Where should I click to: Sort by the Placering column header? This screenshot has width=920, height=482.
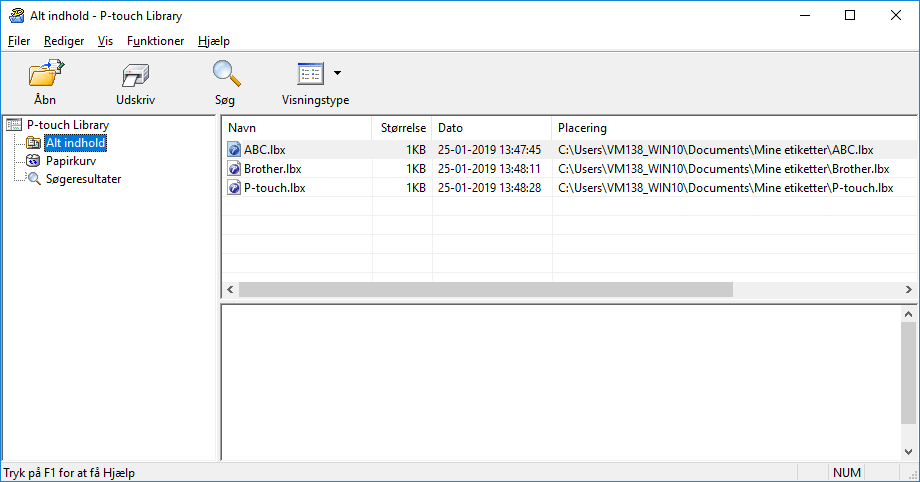coord(735,128)
